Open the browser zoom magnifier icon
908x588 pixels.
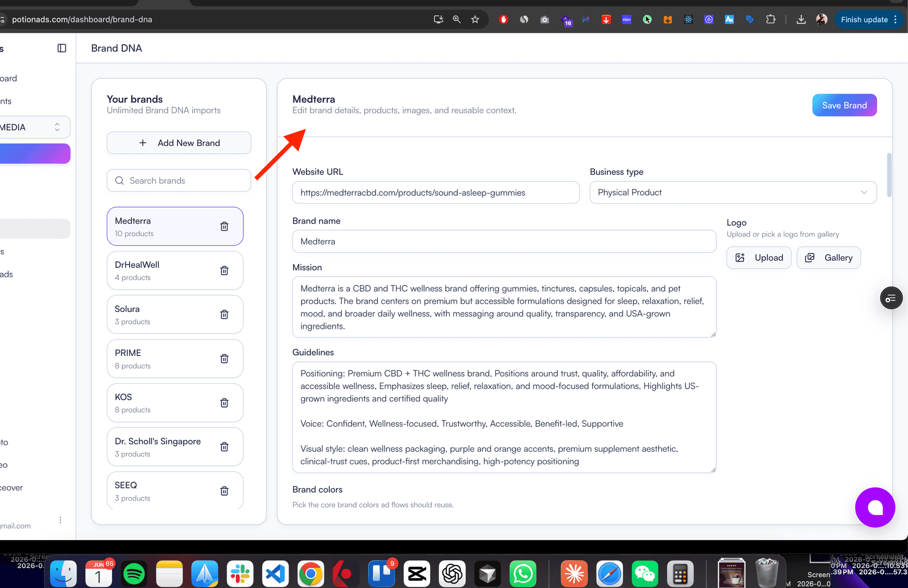(457, 20)
